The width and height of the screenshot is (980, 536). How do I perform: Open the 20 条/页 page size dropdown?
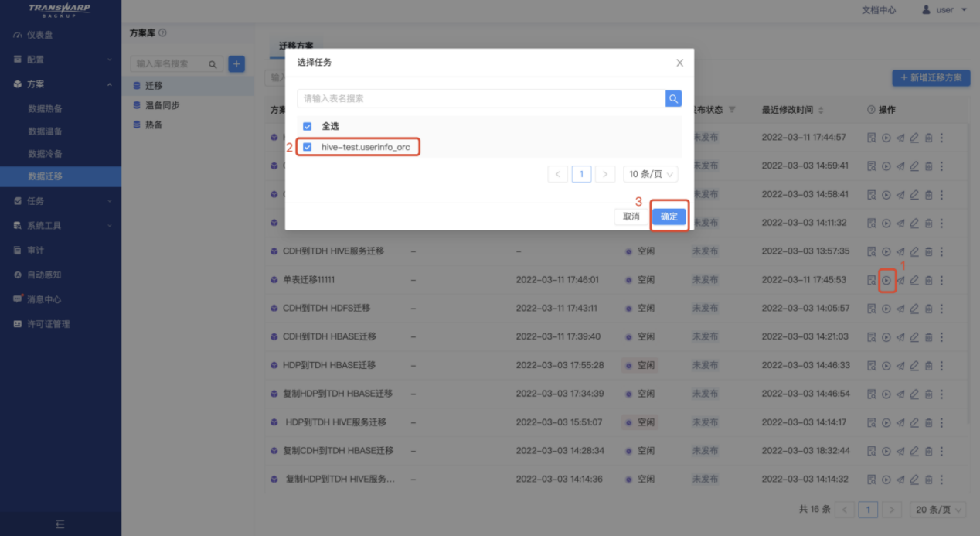click(x=938, y=510)
